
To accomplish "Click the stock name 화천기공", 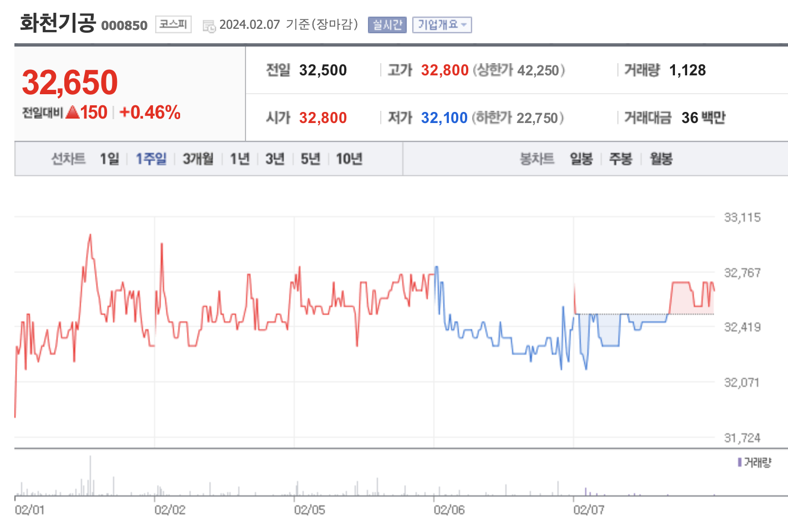I will (58, 23).
